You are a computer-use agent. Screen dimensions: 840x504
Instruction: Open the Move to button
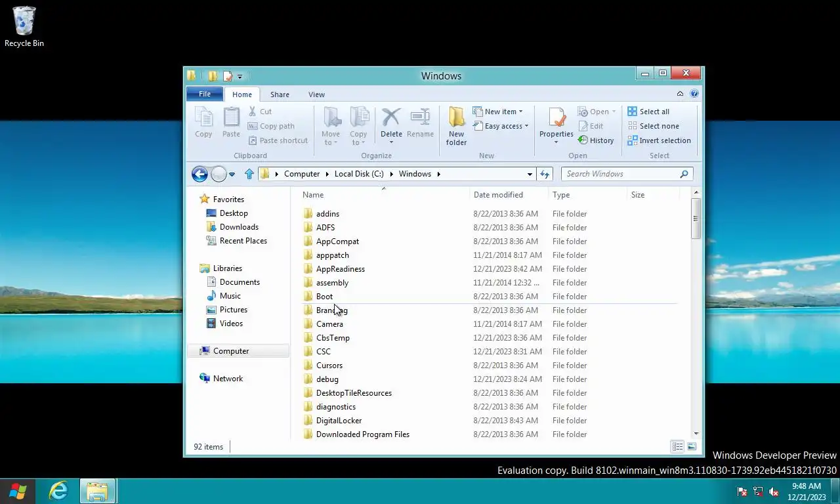tap(331, 127)
